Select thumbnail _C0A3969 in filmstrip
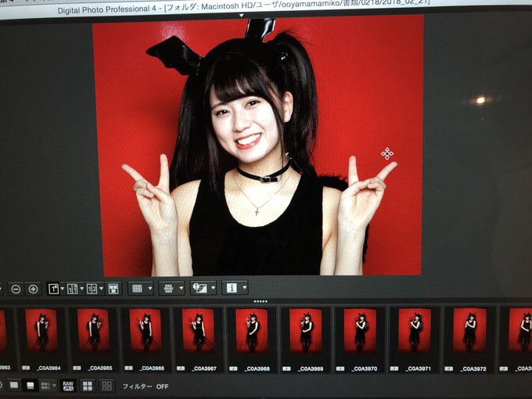The height and width of the screenshot is (399, 532). click(305, 330)
